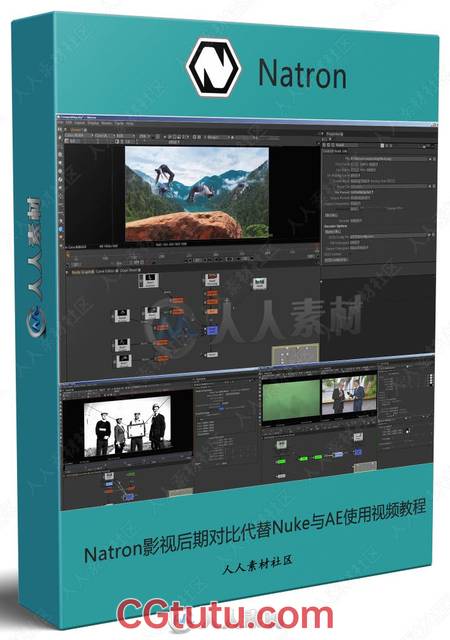Click the Natron hexagon logo
450x640 pixels.
tap(213, 68)
